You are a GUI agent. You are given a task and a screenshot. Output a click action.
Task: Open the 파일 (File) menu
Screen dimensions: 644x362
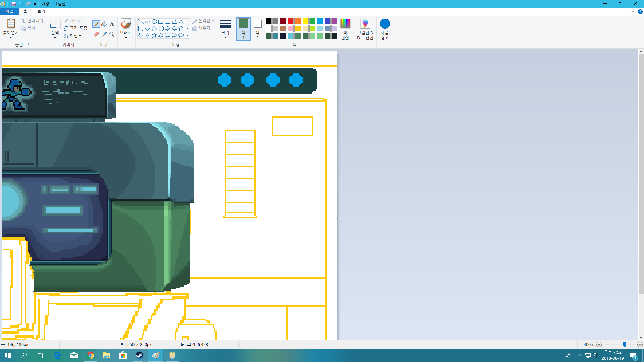tap(9, 11)
